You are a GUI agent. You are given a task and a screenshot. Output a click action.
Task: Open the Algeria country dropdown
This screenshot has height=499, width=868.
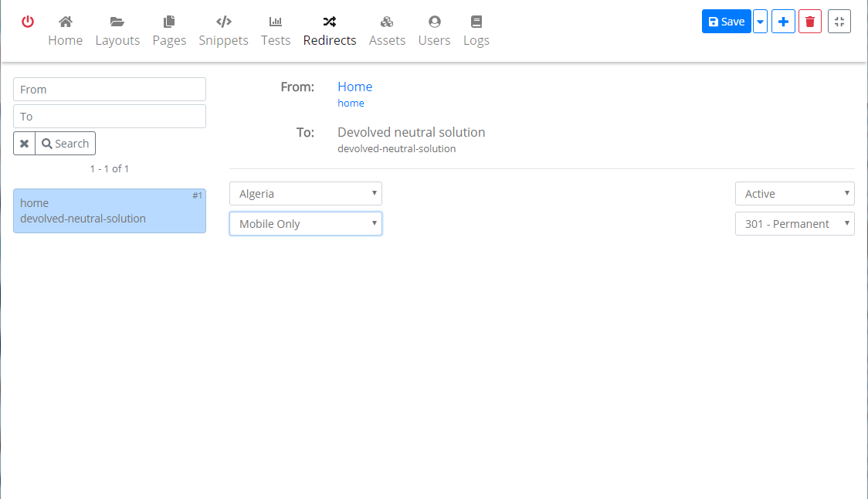click(306, 194)
